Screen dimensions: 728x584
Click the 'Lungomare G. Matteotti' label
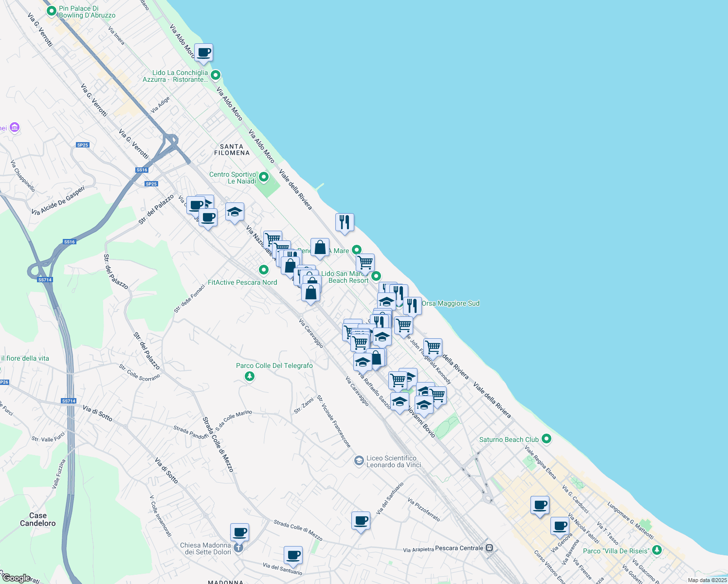click(x=631, y=521)
